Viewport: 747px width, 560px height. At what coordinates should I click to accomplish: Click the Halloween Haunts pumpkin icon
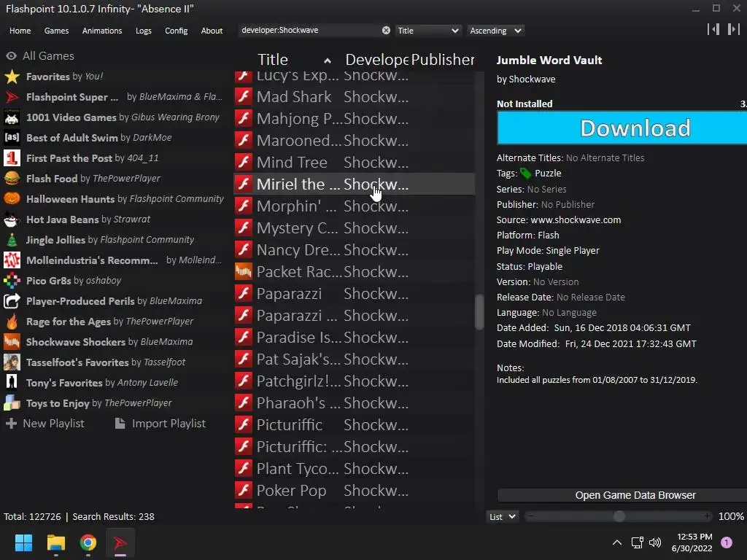(x=12, y=199)
